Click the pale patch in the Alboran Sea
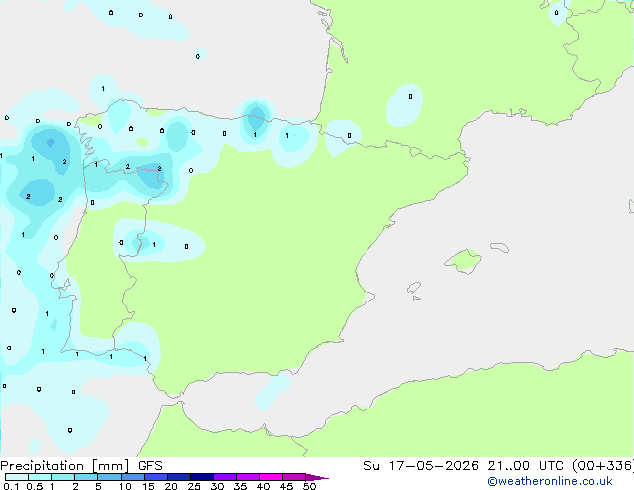 pos(273,391)
